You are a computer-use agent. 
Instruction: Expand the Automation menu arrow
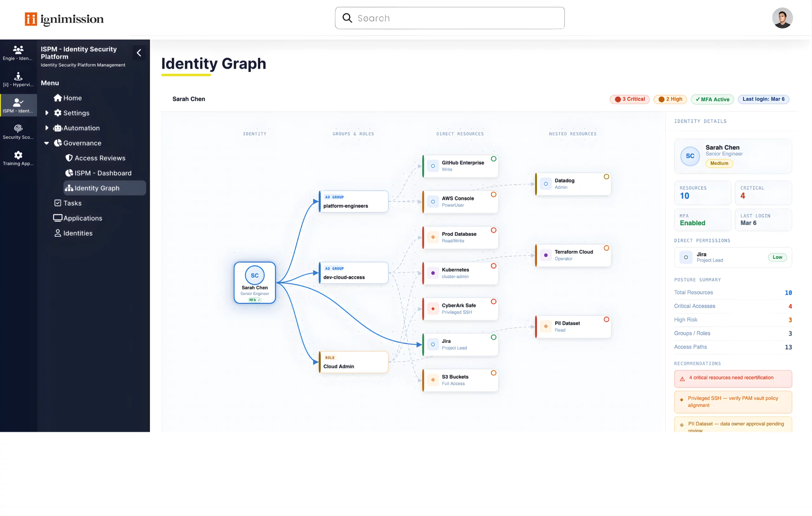[x=47, y=128]
